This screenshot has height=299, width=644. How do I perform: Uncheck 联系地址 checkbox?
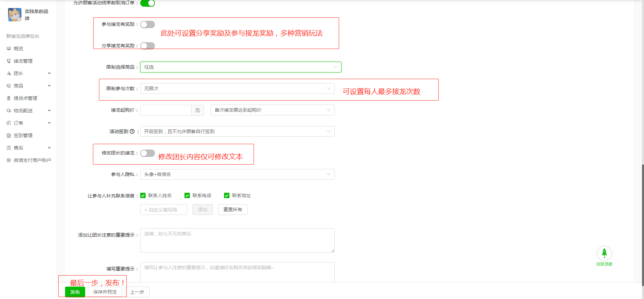click(227, 195)
